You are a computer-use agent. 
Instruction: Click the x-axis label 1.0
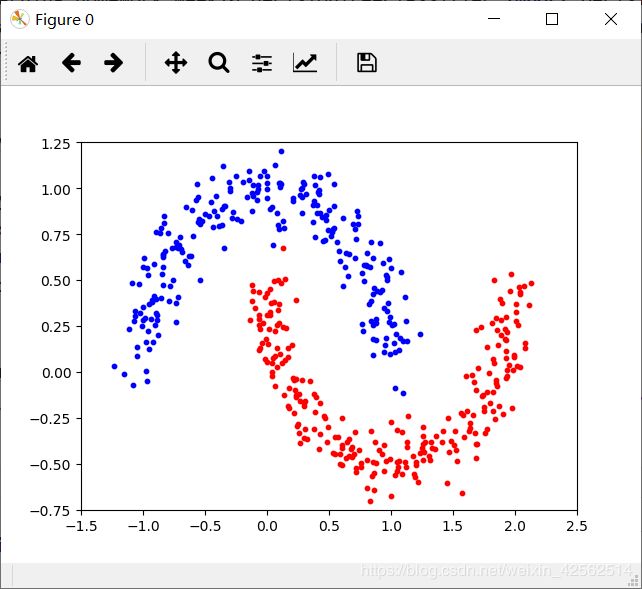point(391,526)
